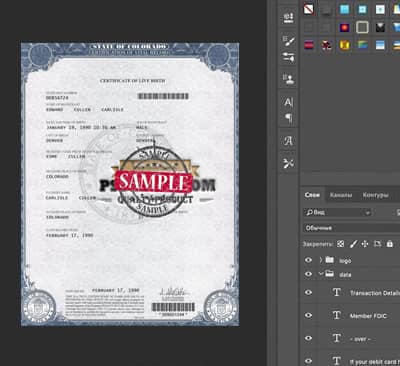
Task: Apply the red and black scattered style preset
Action: 327,45
